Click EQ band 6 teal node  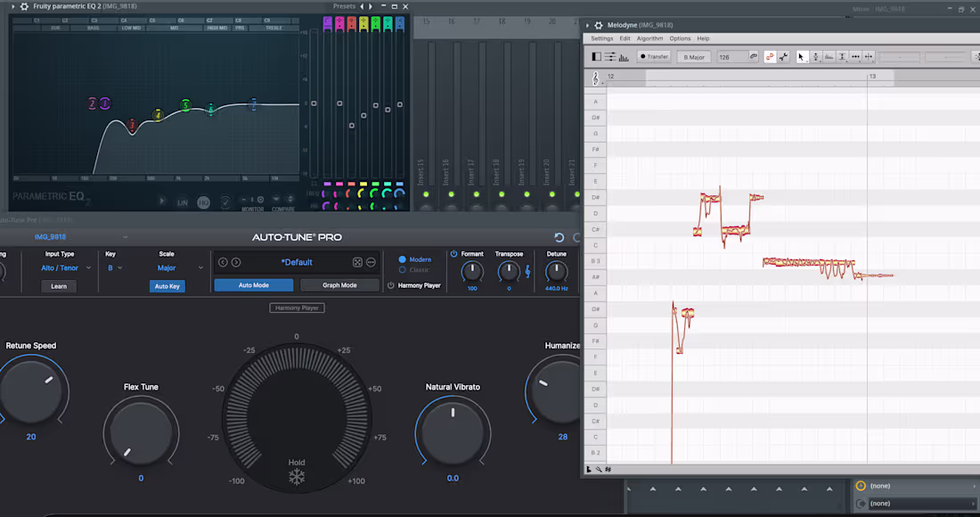click(210, 110)
